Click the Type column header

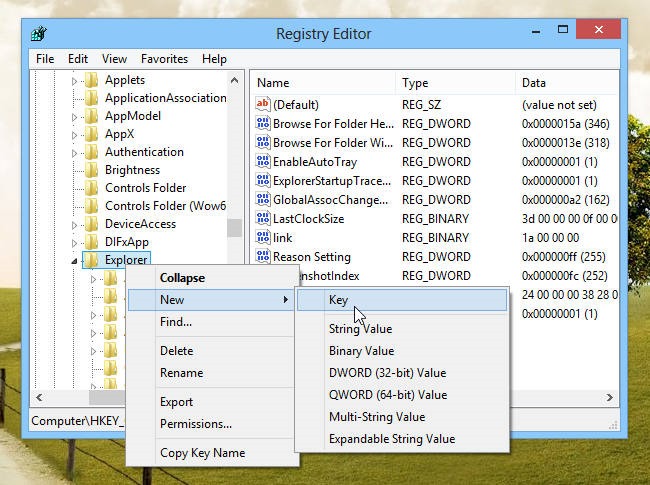tap(455, 83)
